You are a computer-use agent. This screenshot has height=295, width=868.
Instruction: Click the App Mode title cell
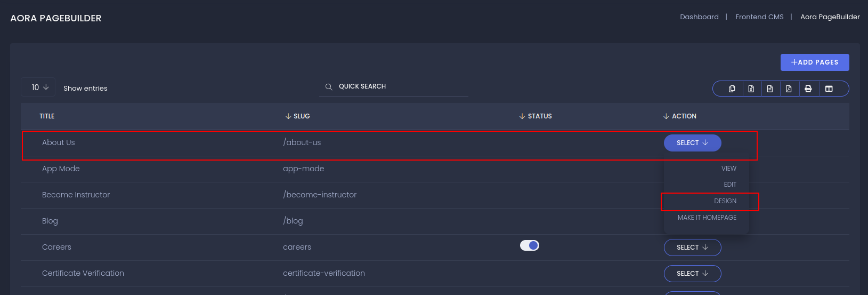(61, 169)
